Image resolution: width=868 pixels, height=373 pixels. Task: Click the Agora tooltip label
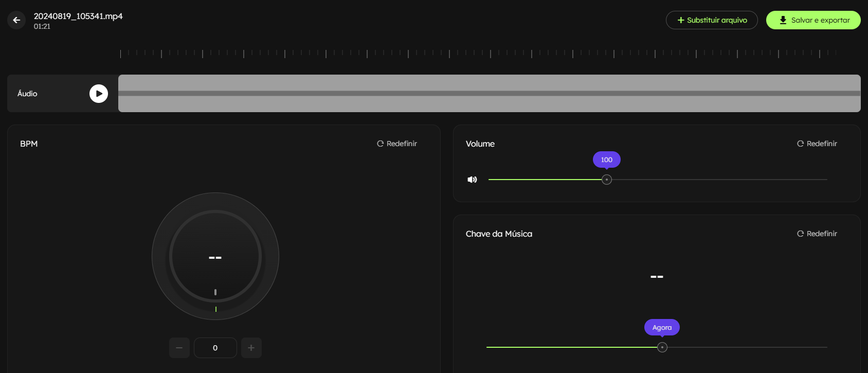pyautogui.click(x=662, y=327)
